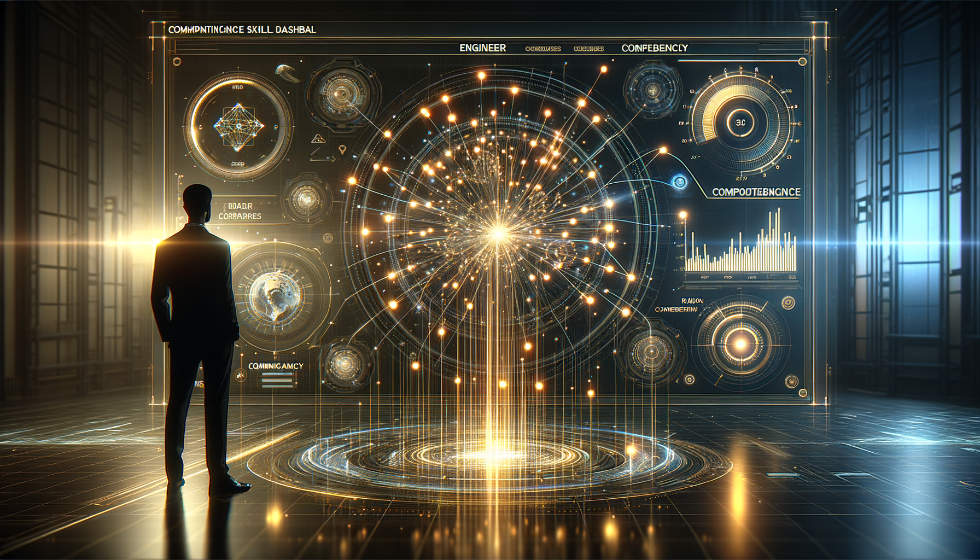Click the wireframe polyhedron icon in left dial
Viewport: 980px width, 560px height.
238,126
